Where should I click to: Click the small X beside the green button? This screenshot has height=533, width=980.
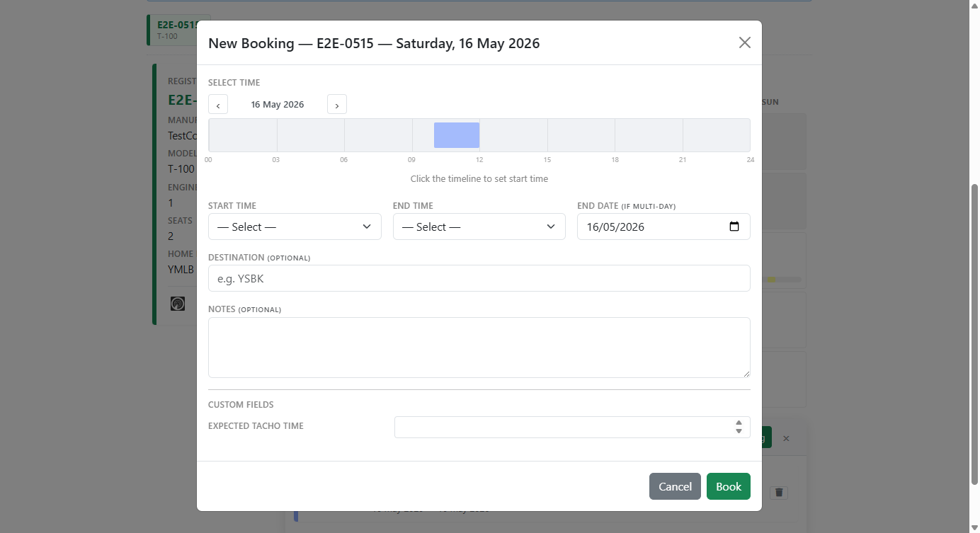(786, 439)
